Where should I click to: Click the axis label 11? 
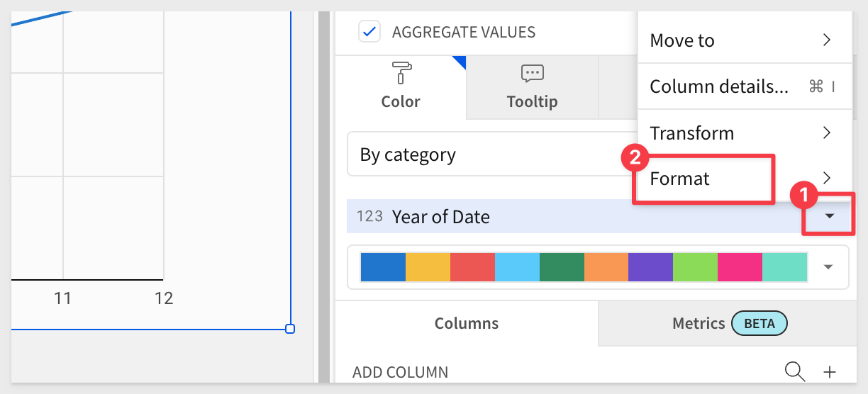click(63, 298)
